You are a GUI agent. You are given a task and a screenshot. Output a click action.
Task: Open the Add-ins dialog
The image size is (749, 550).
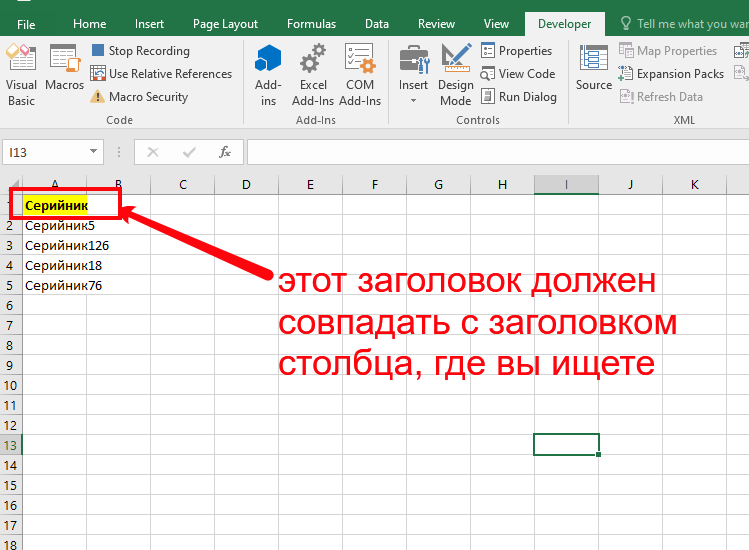[x=268, y=74]
